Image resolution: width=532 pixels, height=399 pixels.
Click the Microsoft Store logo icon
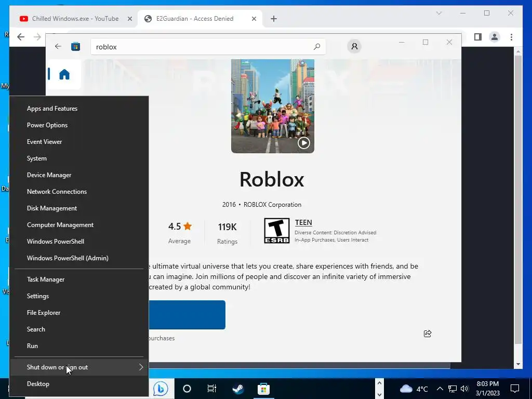click(75, 46)
